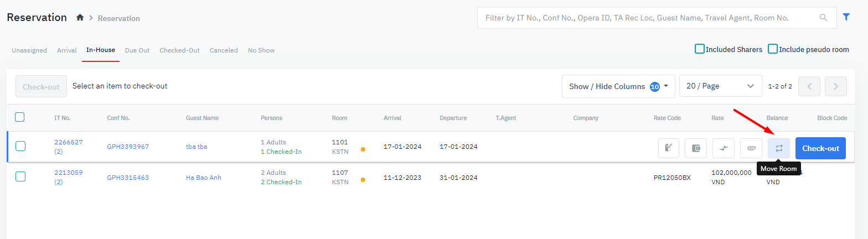Viewport: 868px width, 239px height.
Task: Go to next page with right chevron
Action: pos(835,86)
